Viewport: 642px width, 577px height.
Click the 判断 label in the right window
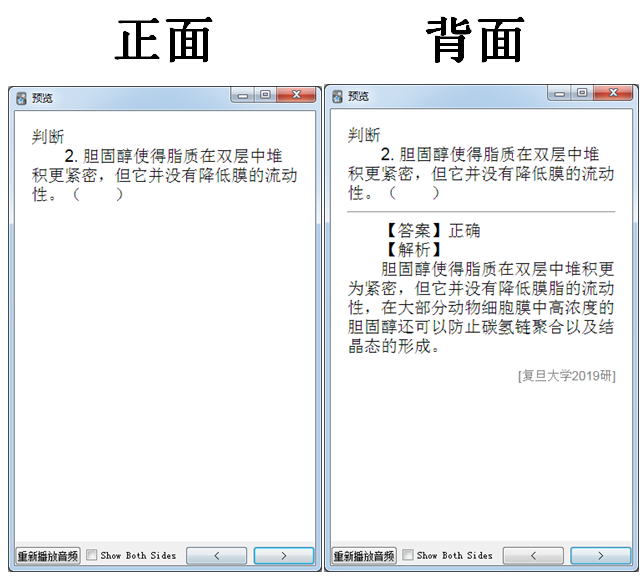[364, 135]
